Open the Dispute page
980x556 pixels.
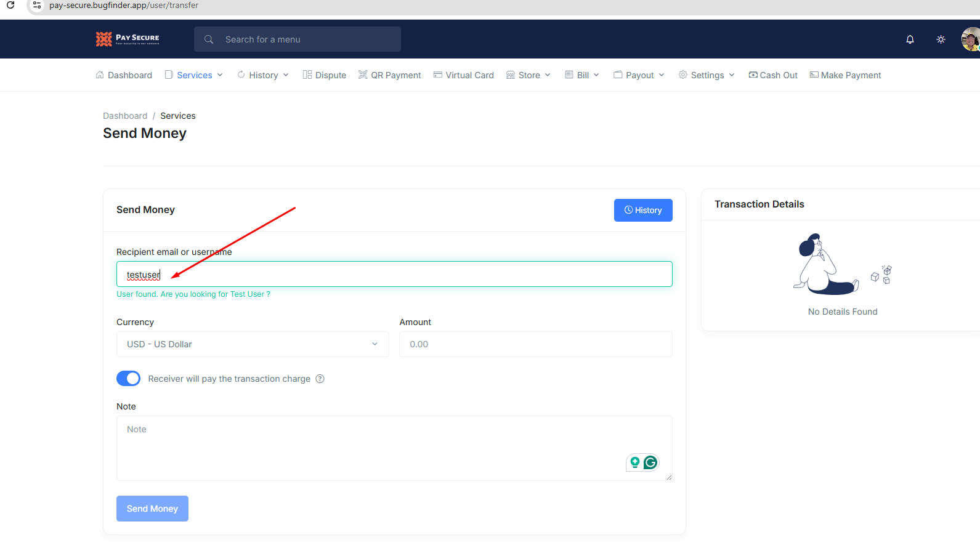(325, 75)
